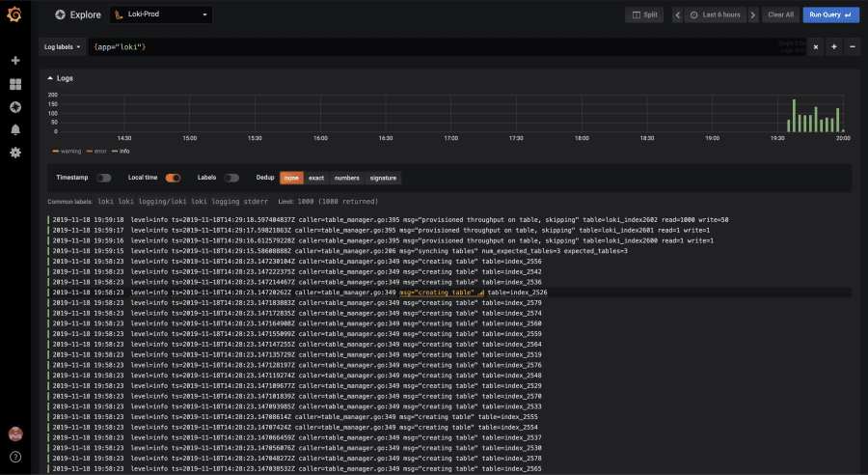The width and height of the screenshot is (868, 475).
Task: Open the Alerting bell icon
Action: coord(15,129)
